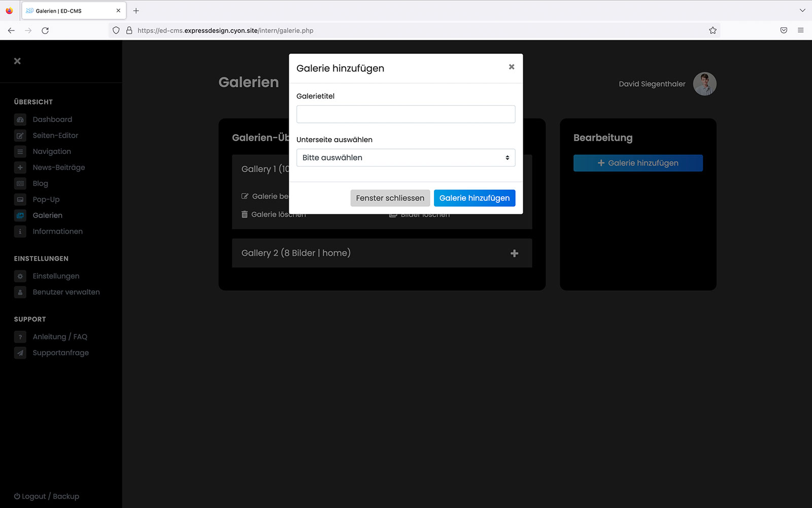Click the Einstellungen gear icon
This screenshot has width=812, height=508.
[x=20, y=276]
